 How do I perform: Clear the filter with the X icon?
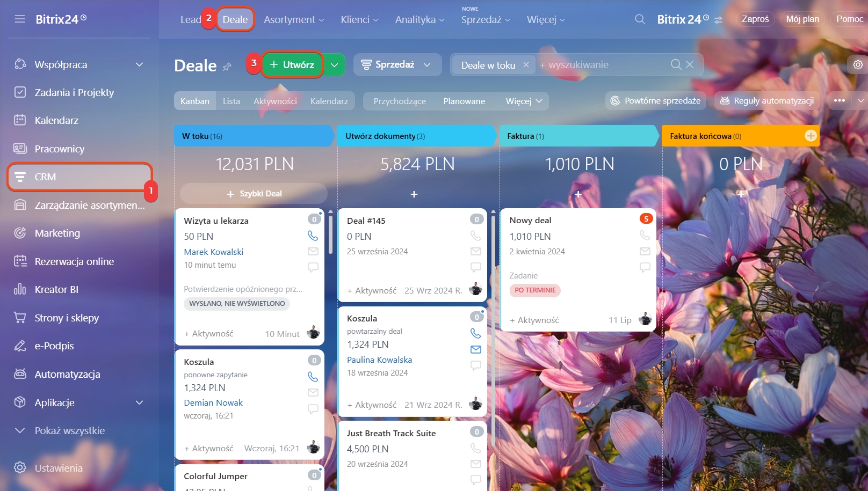click(x=690, y=64)
